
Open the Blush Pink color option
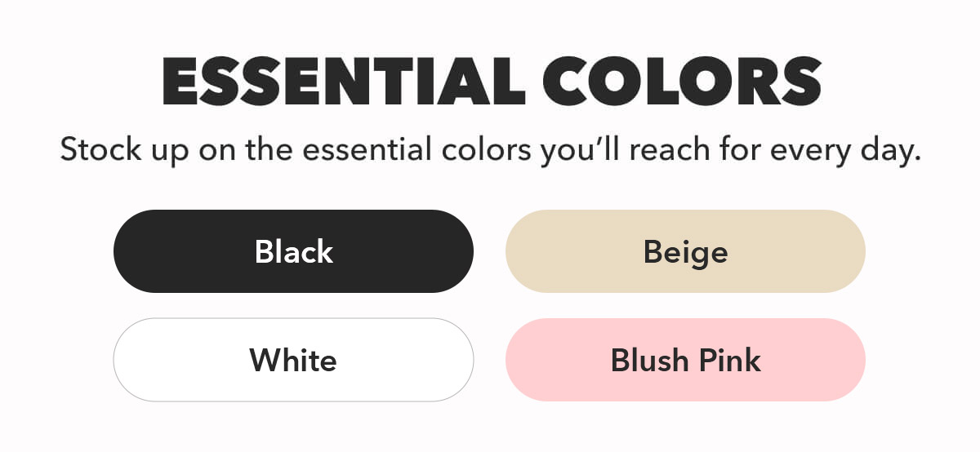pyautogui.click(x=685, y=360)
